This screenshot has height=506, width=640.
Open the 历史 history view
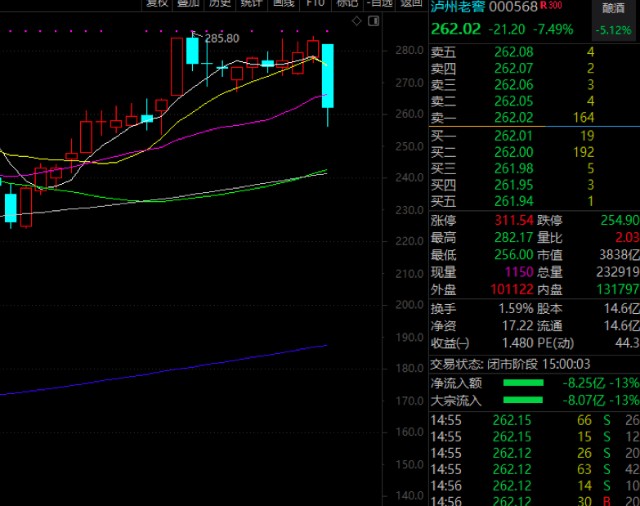pos(219,4)
